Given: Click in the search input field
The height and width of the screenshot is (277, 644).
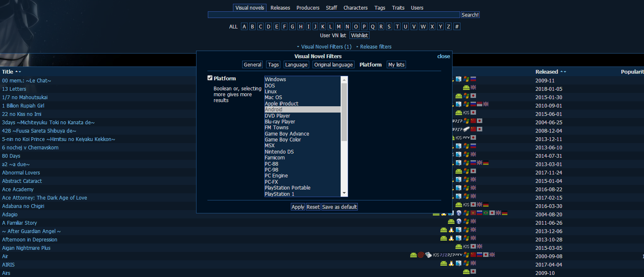Looking at the screenshot, I should [x=334, y=15].
